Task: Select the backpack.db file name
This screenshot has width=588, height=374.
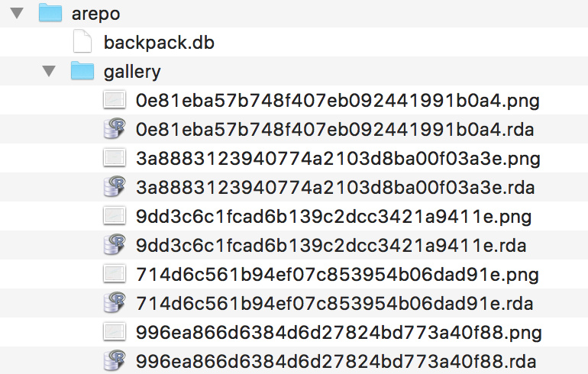Action: click(x=159, y=42)
